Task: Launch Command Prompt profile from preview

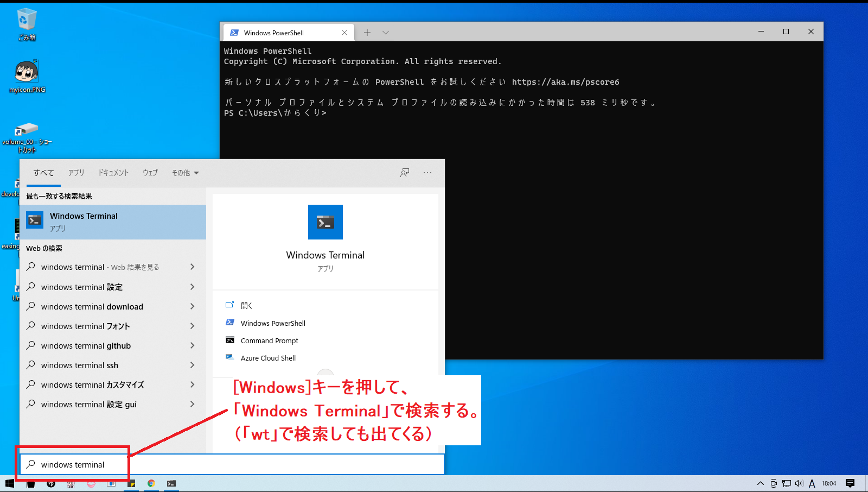Action: point(270,340)
